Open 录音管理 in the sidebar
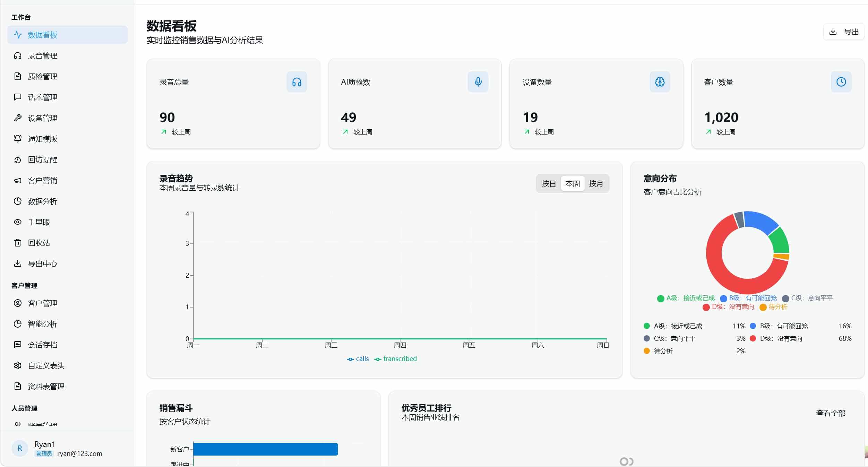 point(67,55)
